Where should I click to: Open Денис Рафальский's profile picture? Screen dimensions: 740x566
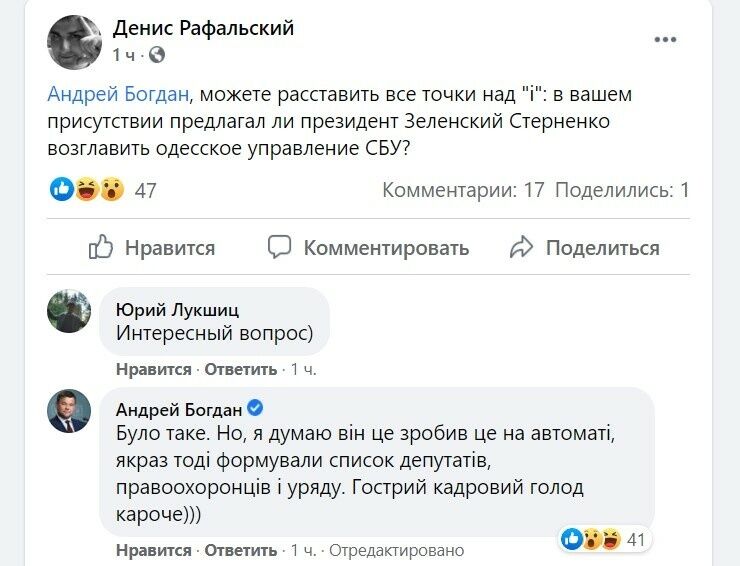(x=74, y=42)
